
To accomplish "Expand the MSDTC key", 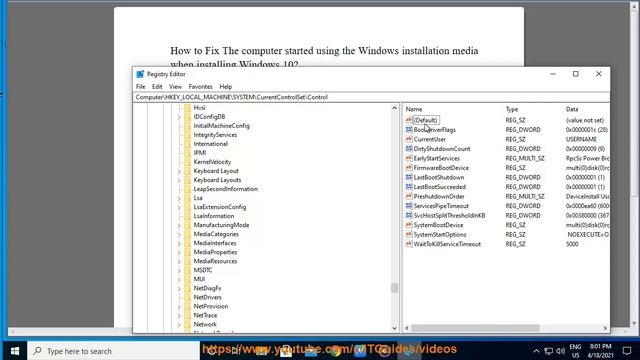I will 179,270.
